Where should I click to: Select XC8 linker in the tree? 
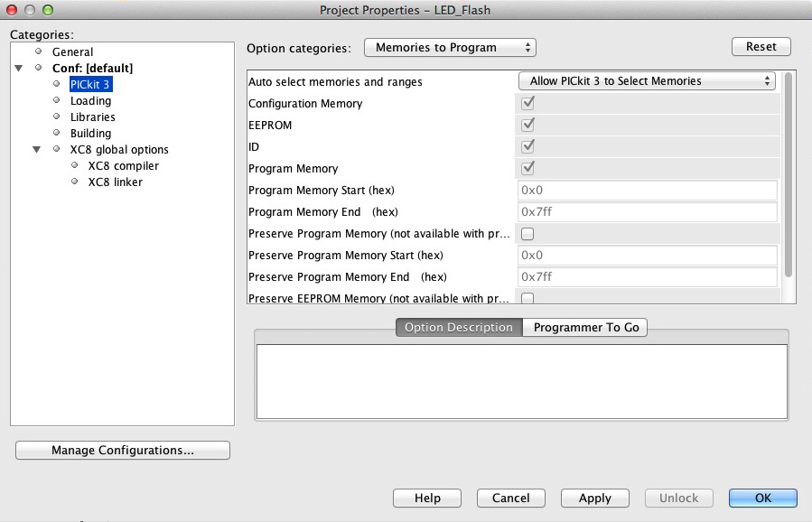pos(115,182)
